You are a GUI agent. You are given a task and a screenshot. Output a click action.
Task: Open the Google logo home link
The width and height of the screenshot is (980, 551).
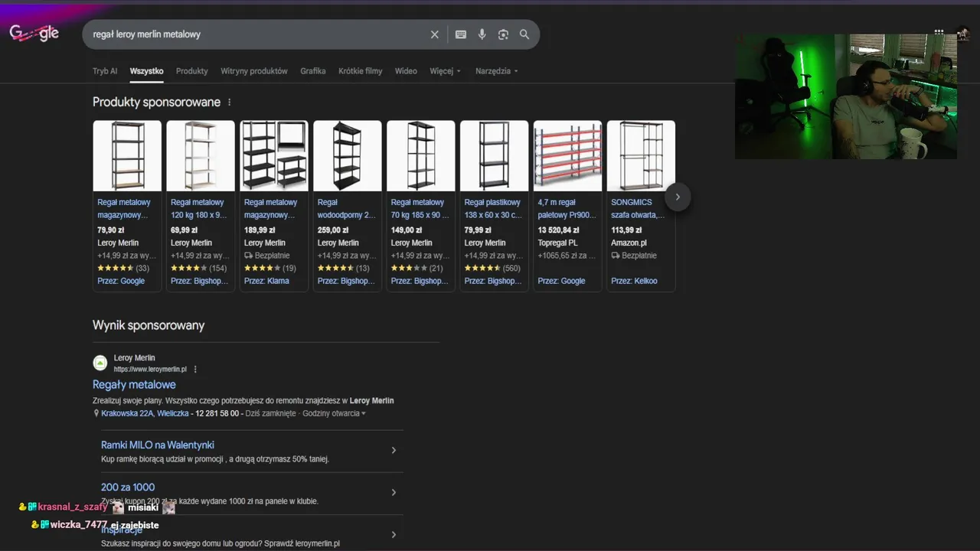point(34,34)
